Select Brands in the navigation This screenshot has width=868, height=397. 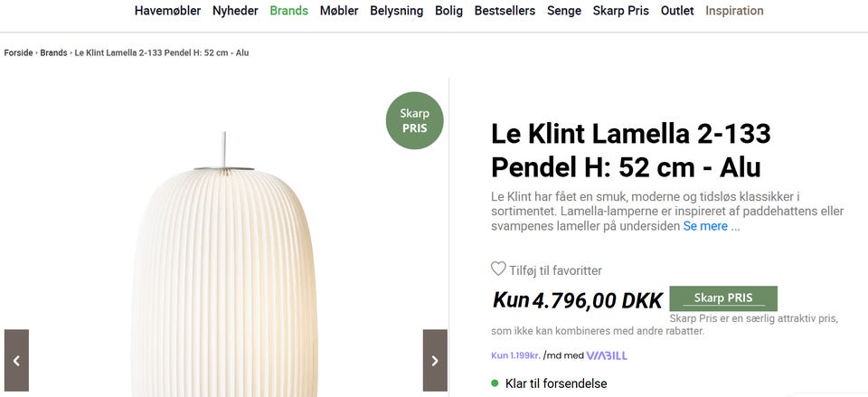(288, 11)
